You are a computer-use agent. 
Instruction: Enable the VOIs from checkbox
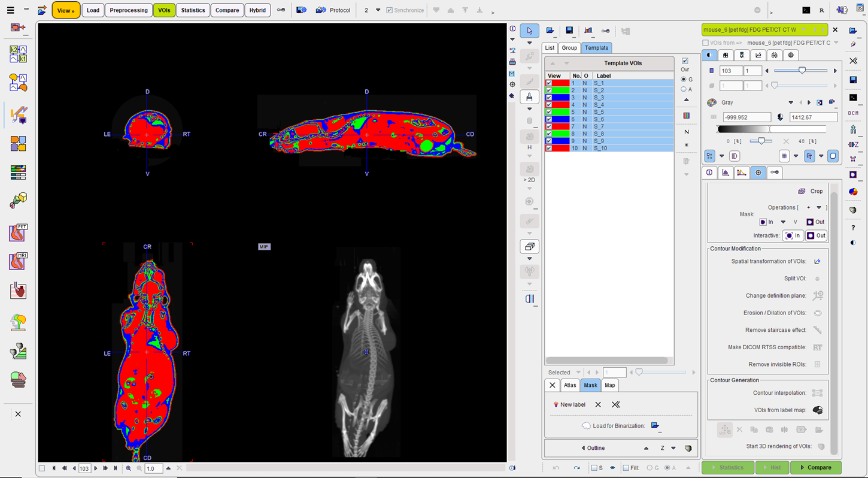coord(705,43)
